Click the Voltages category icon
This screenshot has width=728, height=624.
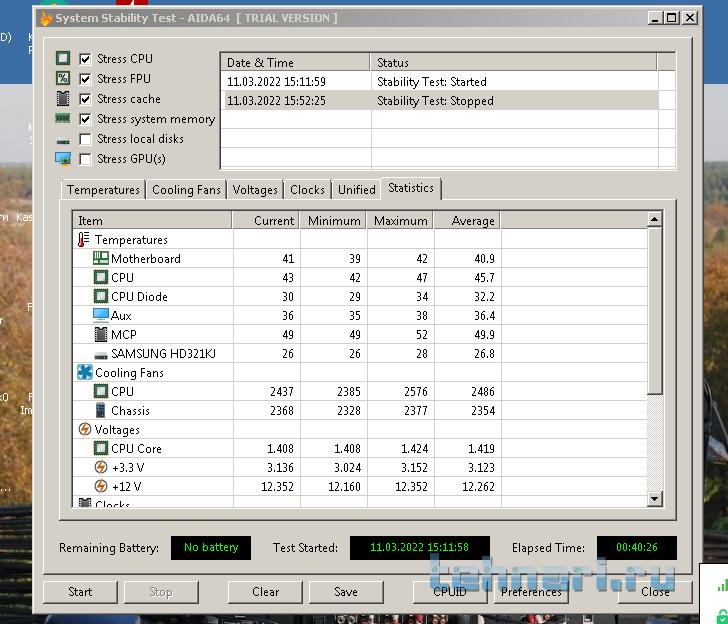click(x=84, y=430)
